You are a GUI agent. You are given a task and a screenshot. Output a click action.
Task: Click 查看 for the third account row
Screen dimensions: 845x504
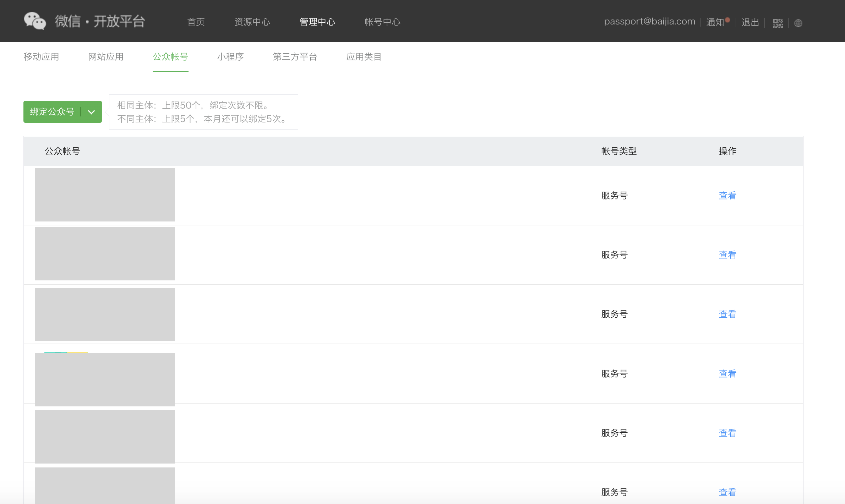tap(727, 314)
